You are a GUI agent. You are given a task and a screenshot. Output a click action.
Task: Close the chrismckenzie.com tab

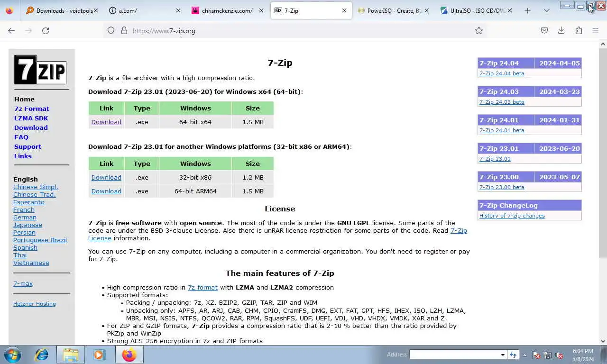click(261, 10)
